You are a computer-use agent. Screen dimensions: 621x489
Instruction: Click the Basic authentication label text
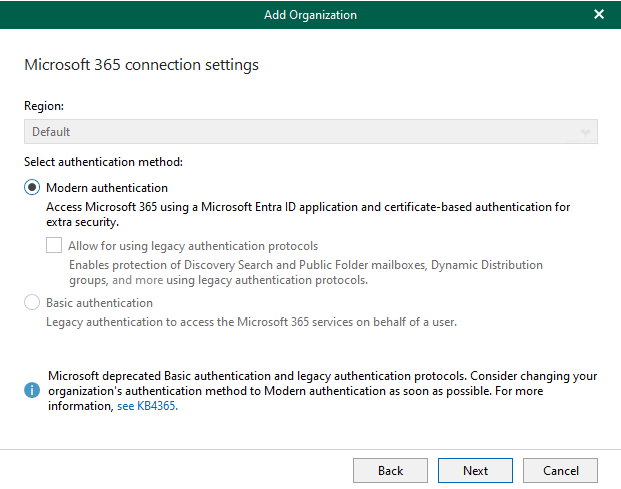(99, 303)
